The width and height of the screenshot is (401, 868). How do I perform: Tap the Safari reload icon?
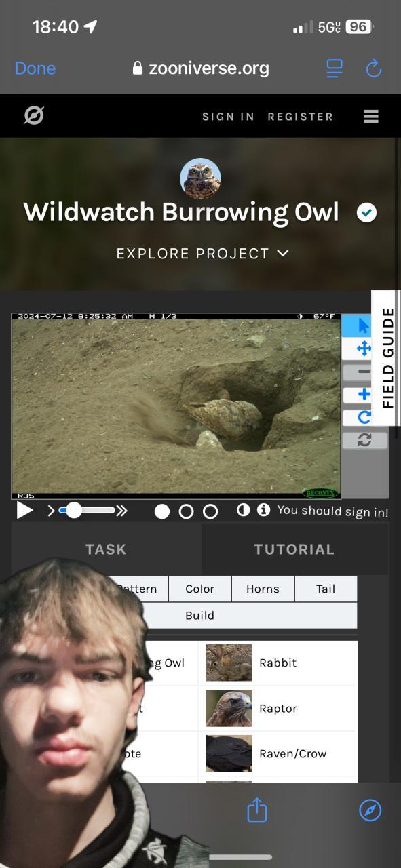[374, 68]
